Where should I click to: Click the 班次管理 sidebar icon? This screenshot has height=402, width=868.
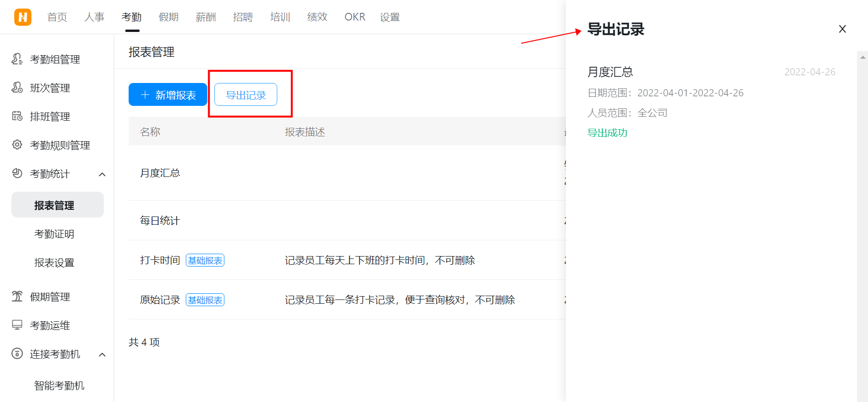point(17,88)
